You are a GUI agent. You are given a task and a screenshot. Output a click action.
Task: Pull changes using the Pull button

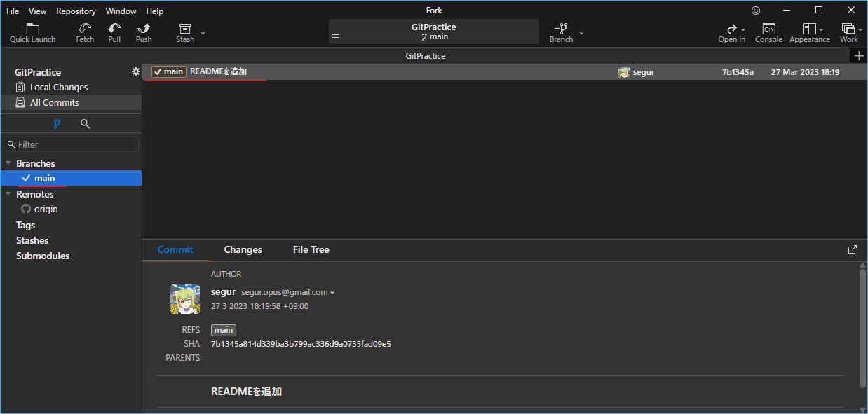click(x=114, y=33)
